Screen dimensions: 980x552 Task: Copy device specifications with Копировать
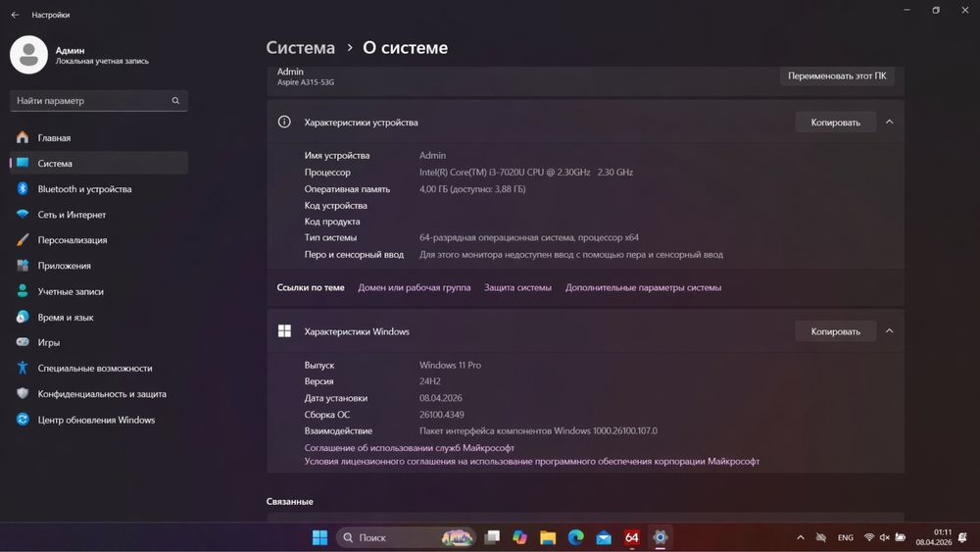tap(836, 123)
